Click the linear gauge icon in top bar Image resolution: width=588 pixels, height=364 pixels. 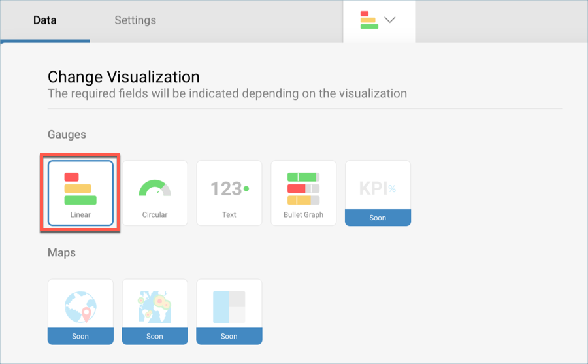click(x=368, y=20)
